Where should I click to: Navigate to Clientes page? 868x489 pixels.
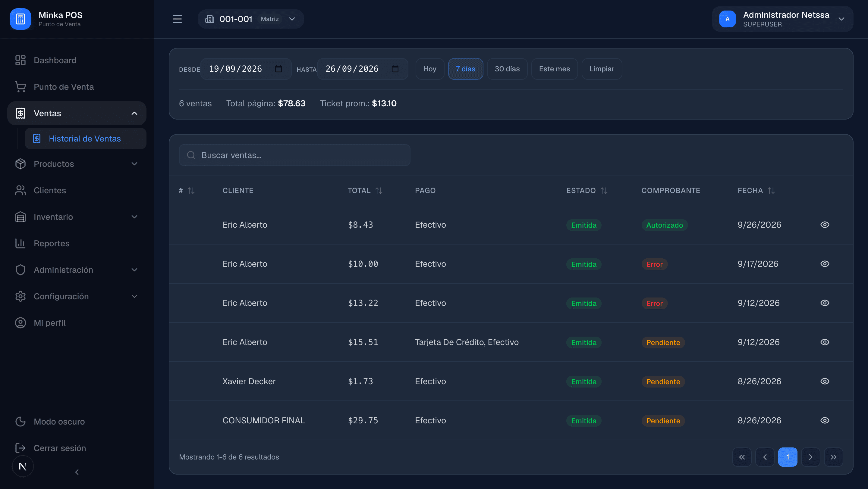click(77, 190)
